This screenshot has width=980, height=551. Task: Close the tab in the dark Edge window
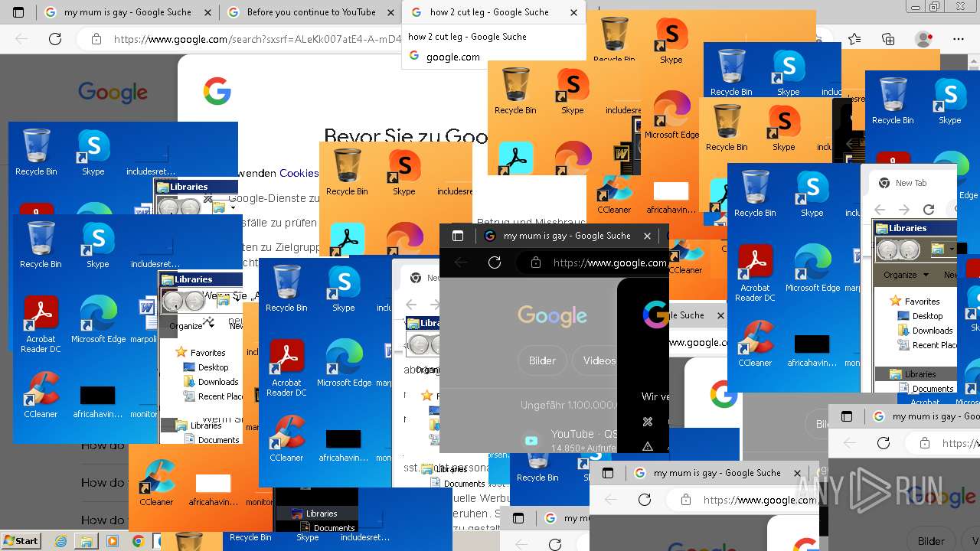point(647,236)
